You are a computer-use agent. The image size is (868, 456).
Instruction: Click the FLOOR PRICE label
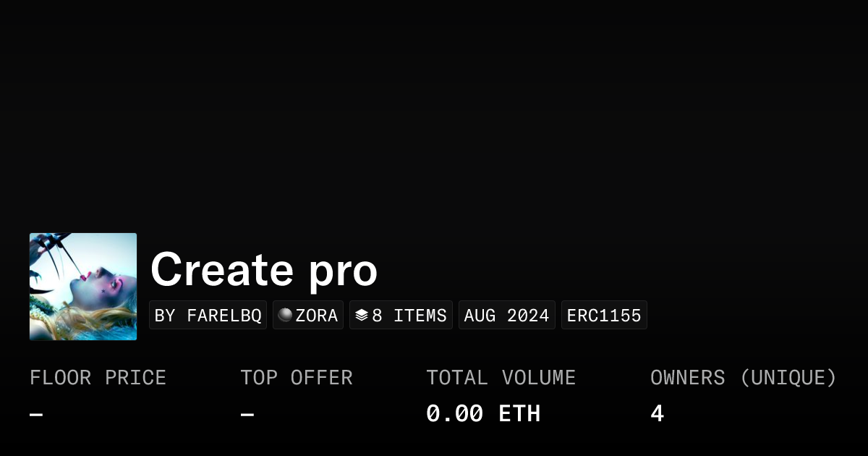point(98,378)
